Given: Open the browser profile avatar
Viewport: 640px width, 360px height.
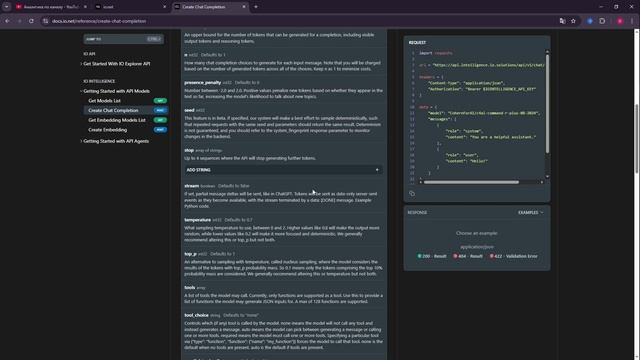Looking at the screenshot, I should tap(620, 21).
